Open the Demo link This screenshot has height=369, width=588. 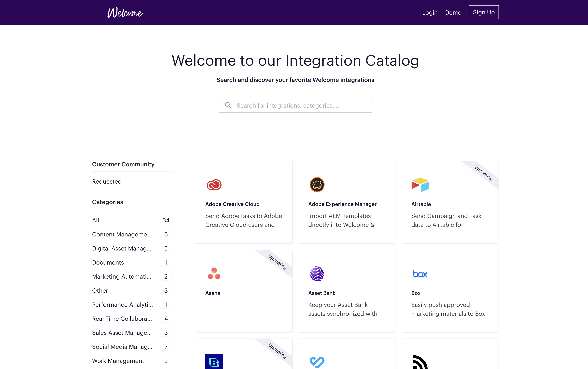click(x=453, y=12)
